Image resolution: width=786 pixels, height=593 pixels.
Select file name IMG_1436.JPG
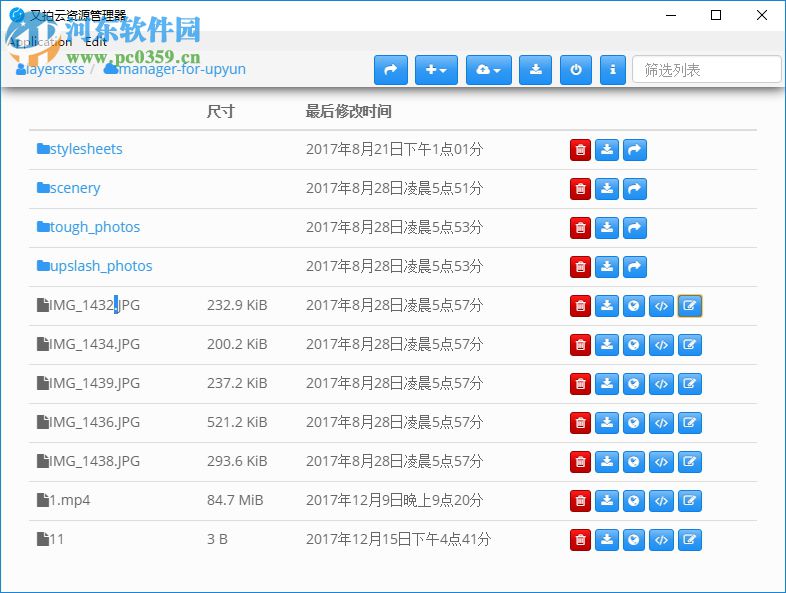(x=94, y=423)
